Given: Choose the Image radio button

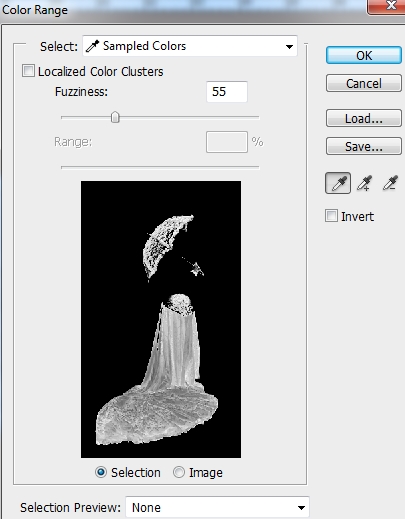Looking at the screenshot, I should 179,472.
